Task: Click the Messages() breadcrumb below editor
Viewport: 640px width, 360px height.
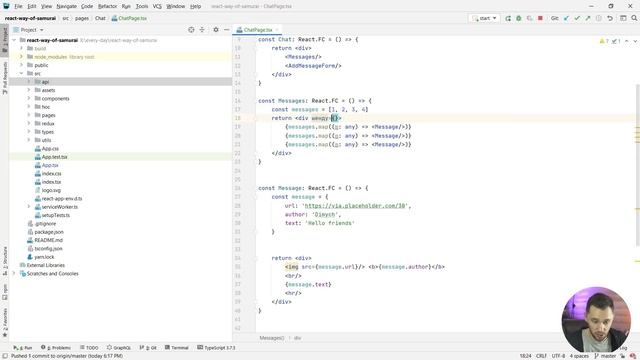Action: click(x=272, y=338)
